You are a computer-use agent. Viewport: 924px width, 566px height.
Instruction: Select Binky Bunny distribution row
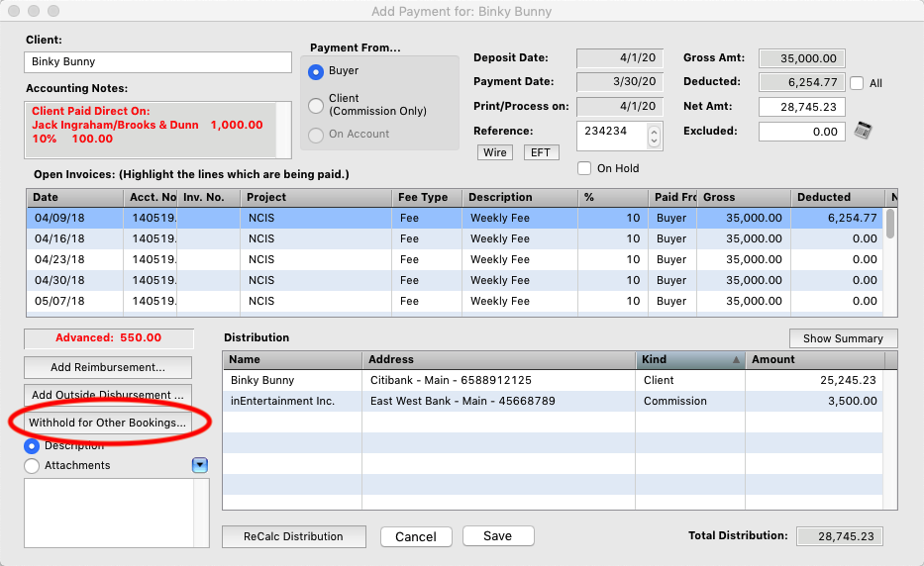pyautogui.click(x=553, y=381)
